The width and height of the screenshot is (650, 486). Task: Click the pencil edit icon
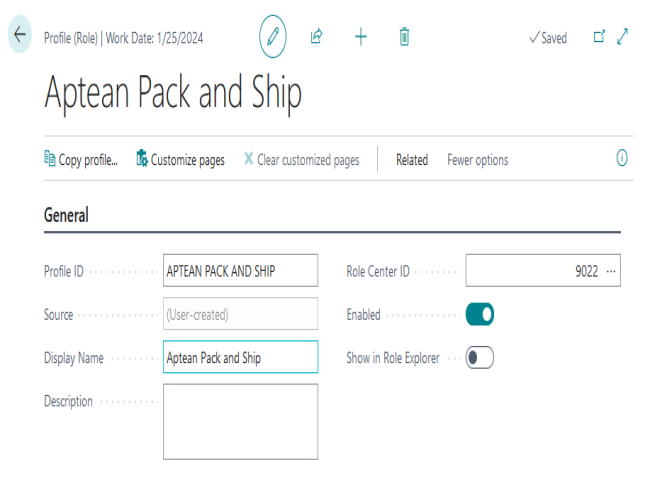(272, 37)
